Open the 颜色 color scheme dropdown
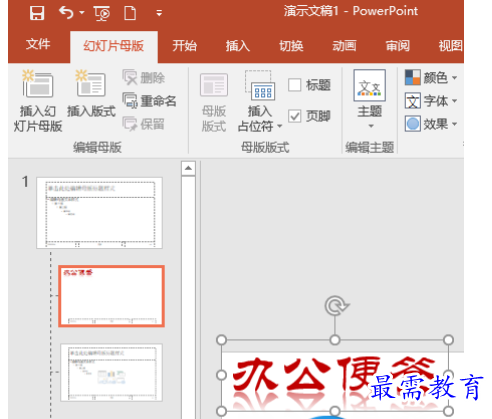 431,78
